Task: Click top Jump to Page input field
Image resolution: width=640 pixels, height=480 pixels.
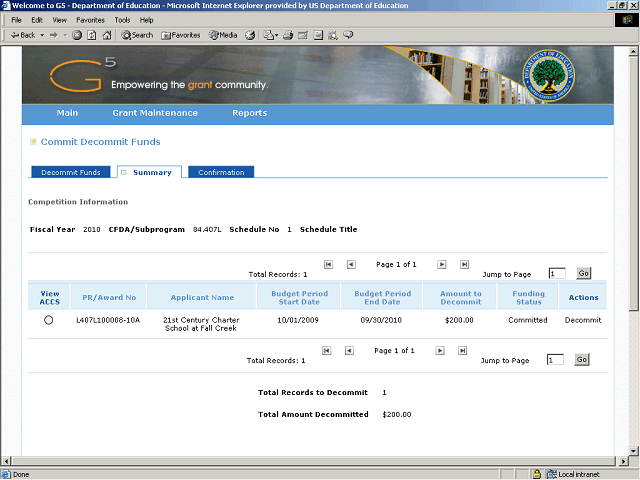Action: (x=557, y=273)
